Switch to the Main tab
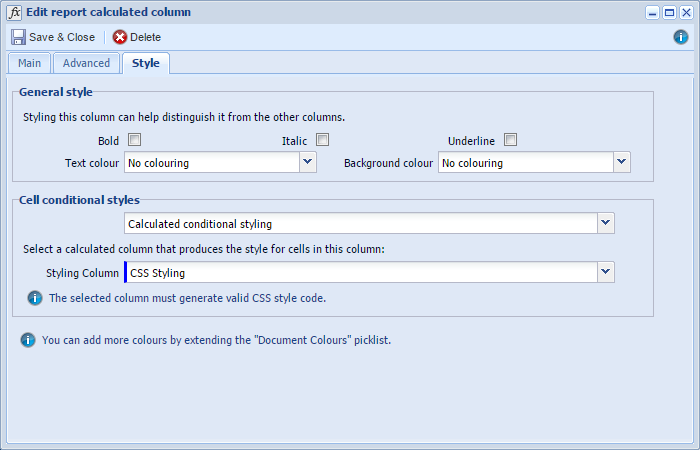This screenshot has width=700, height=450. 29,63
